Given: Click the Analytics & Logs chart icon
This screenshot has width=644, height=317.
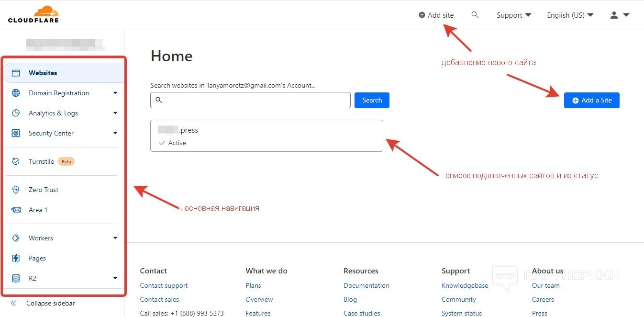Looking at the screenshot, I should 16,113.
